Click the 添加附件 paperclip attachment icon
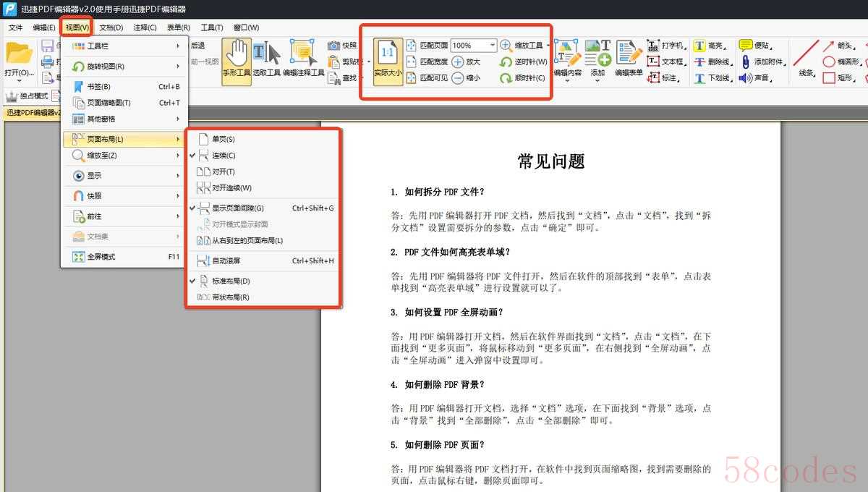The image size is (868, 492). [745, 61]
